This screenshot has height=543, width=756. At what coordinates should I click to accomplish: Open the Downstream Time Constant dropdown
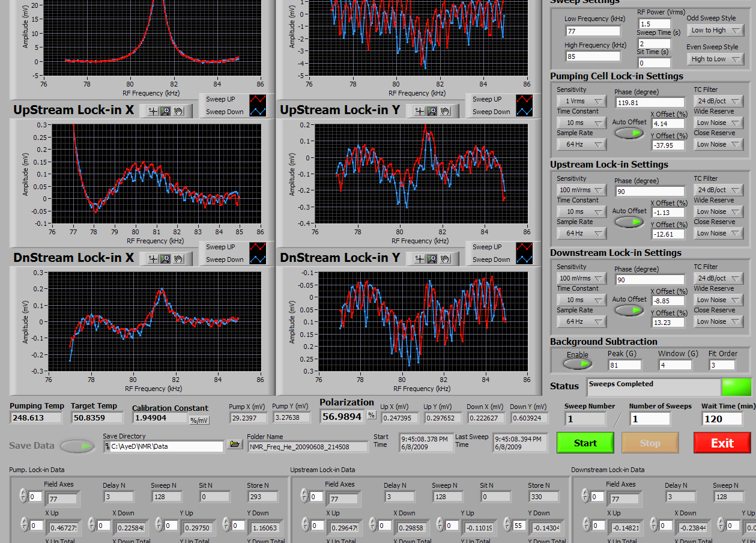[581, 300]
